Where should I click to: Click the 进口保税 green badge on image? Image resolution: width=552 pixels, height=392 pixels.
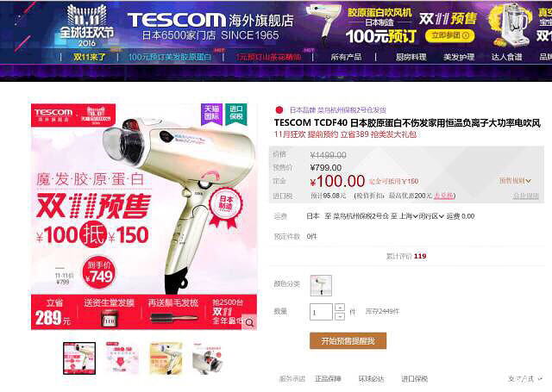pos(236,114)
